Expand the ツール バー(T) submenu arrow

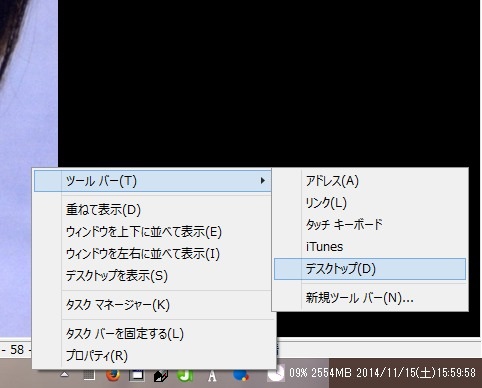tap(263, 181)
